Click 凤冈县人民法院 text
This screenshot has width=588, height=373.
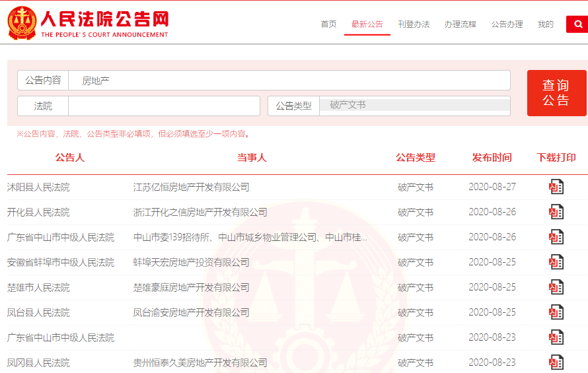(38, 363)
